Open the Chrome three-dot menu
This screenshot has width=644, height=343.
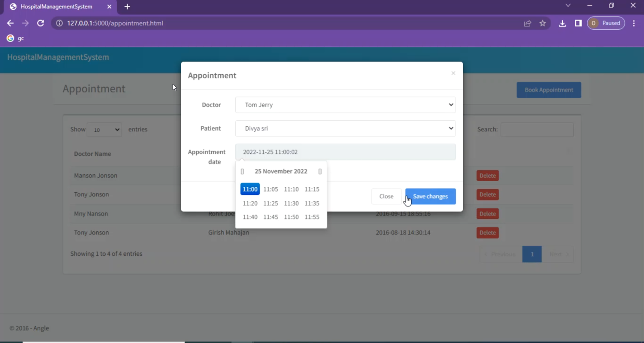[x=634, y=23]
